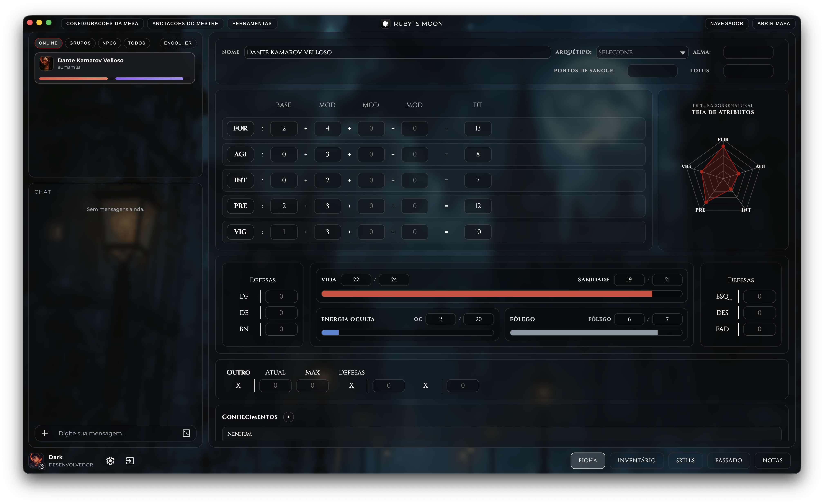Click the PRE attribute button
824x504 pixels.
[241, 206]
